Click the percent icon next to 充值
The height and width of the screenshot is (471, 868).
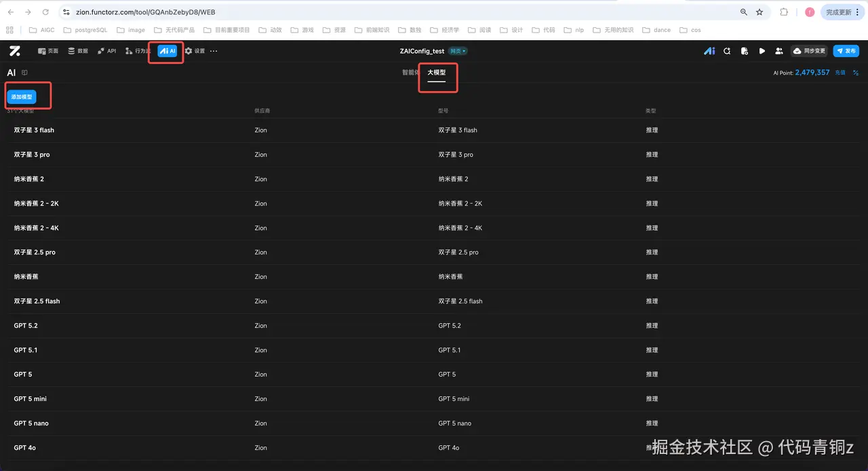pyautogui.click(x=856, y=73)
